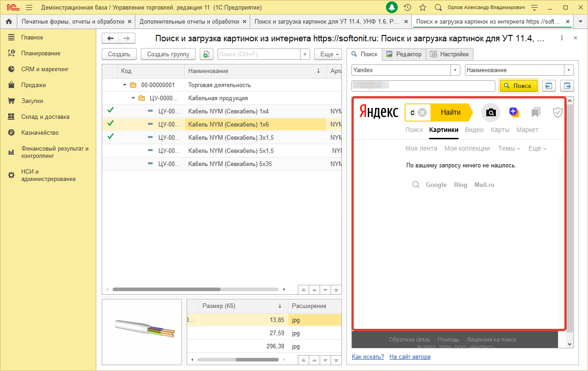This screenshot has width=588, height=371.
Task: Click Google alternative search link
Action: pyautogui.click(x=436, y=185)
